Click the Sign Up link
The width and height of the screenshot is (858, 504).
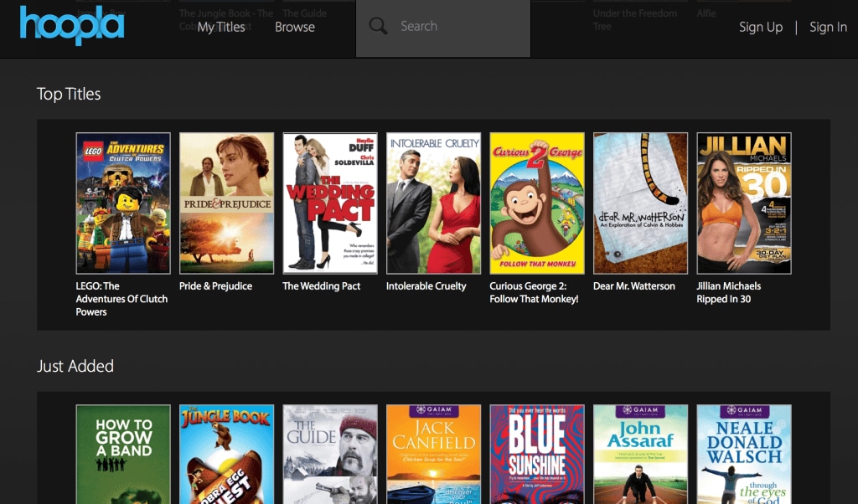point(761,27)
